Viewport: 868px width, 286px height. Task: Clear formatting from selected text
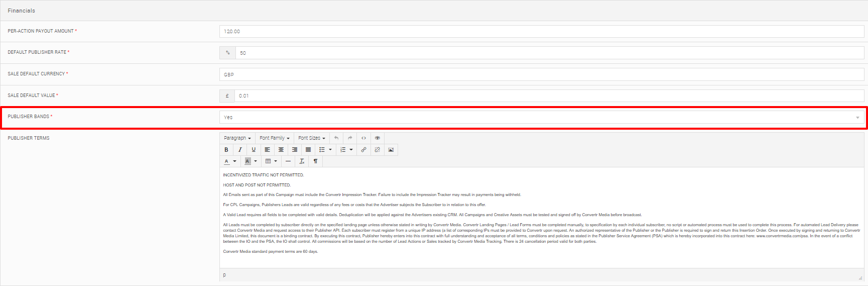pyautogui.click(x=302, y=161)
